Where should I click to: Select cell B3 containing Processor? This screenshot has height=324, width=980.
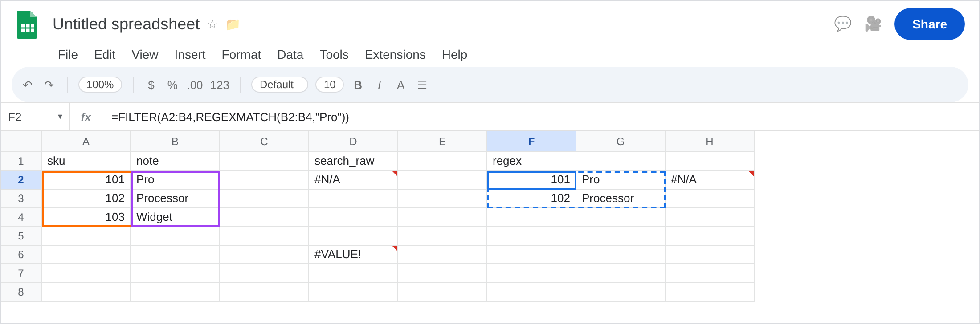[175, 198]
